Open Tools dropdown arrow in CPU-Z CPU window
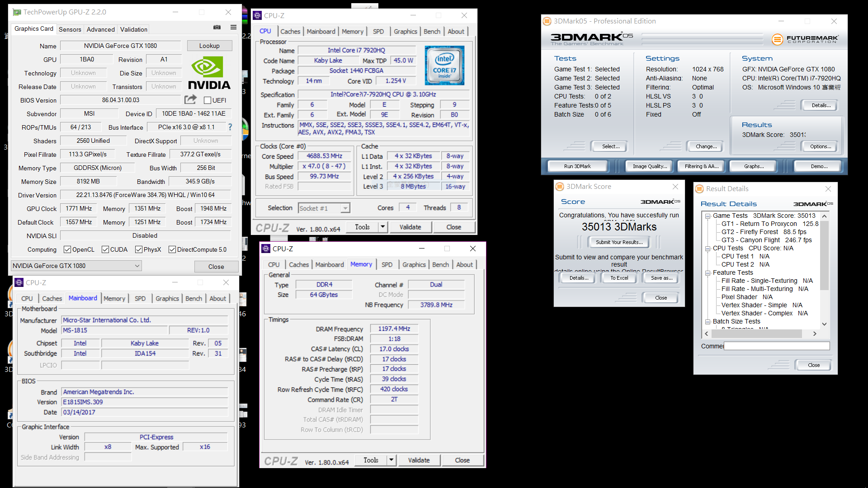The height and width of the screenshot is (488, 868). click(x=383, y=227)
